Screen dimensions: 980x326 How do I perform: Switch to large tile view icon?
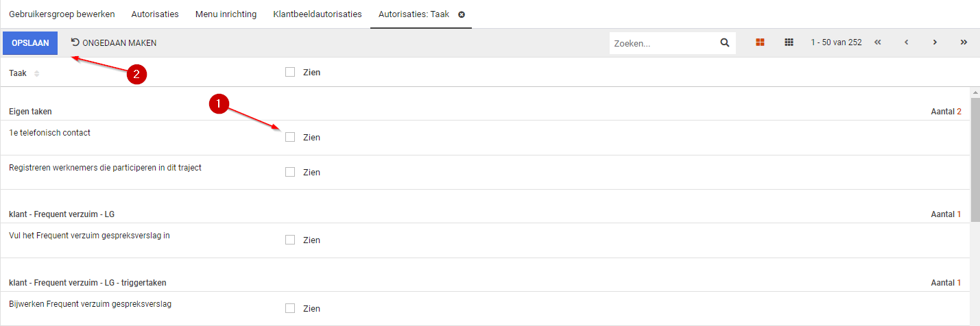[x=760, y=42]
